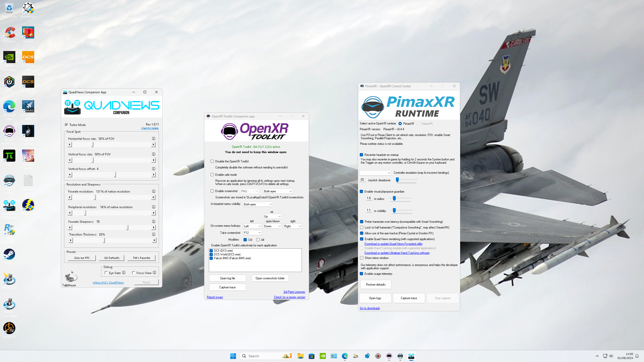
Task: Click the Foveate Sharpness info icon
Action: point(154,221)
